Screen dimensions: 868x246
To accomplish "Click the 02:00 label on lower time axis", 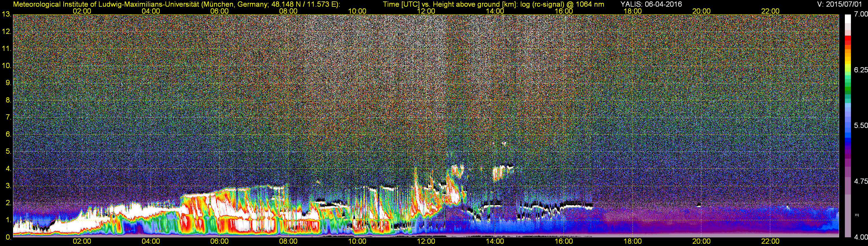I will [x=82, y=241].
